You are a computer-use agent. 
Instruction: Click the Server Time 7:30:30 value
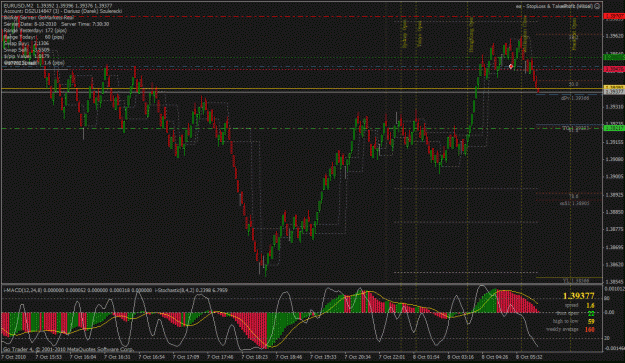(85, 24)
